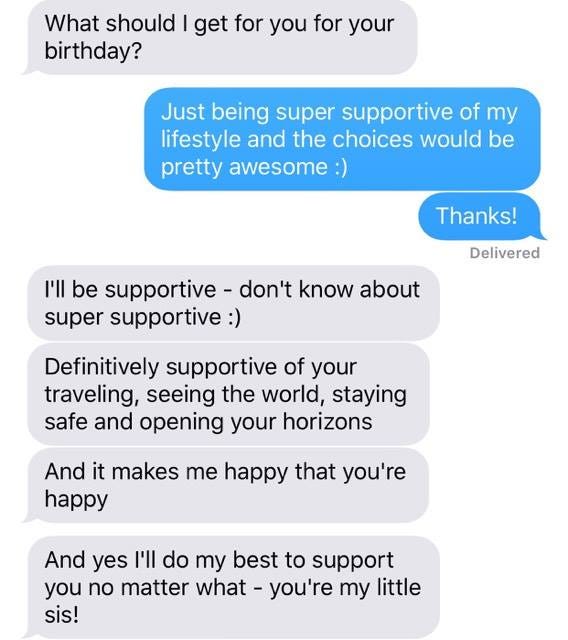Screen dimensions: 568x640
Task: Click the word "lifestyle" in the blue bubble
Action: pyautogui.click(x=201, y=140)
